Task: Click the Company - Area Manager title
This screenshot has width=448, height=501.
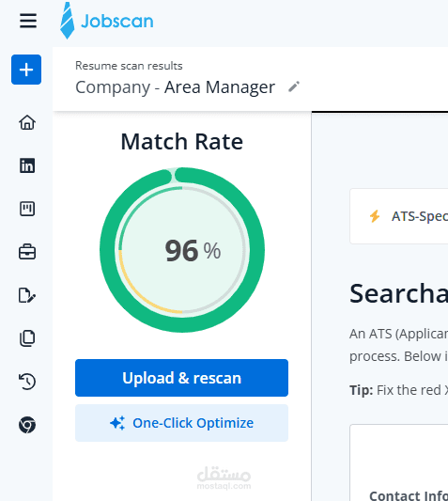Action: 175,86
